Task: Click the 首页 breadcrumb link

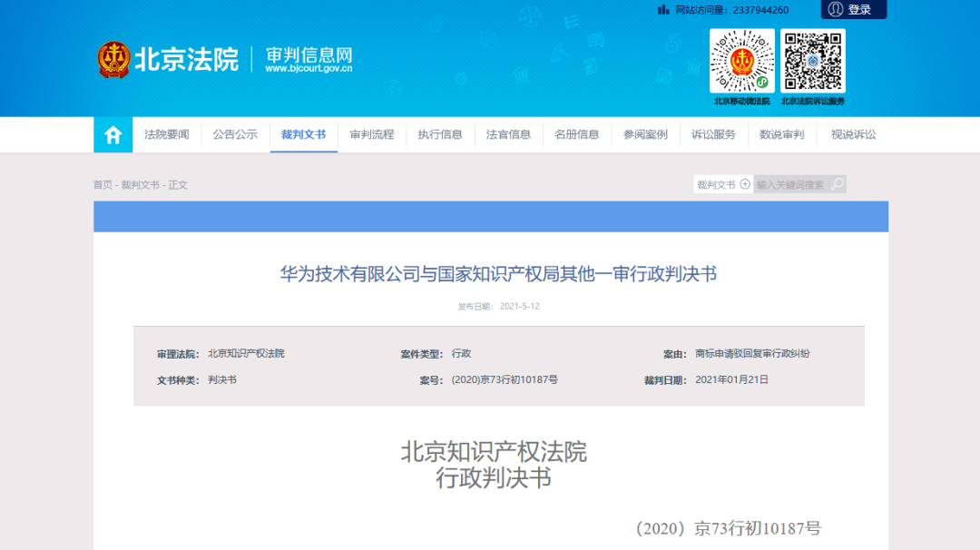Action: point(103,185)
